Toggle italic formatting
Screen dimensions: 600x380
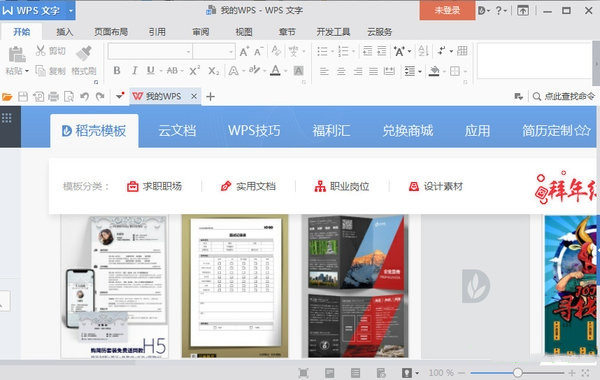(134, 70)
